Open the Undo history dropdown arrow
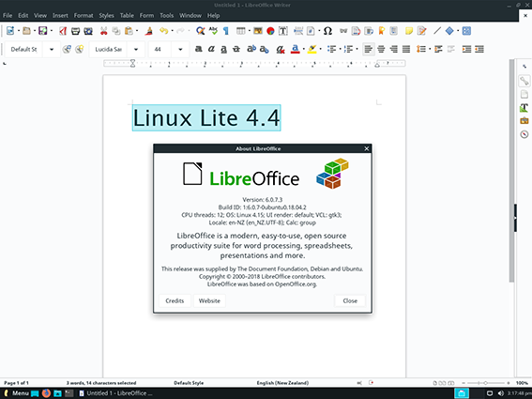The image size is (532, 399). point(172,31)
